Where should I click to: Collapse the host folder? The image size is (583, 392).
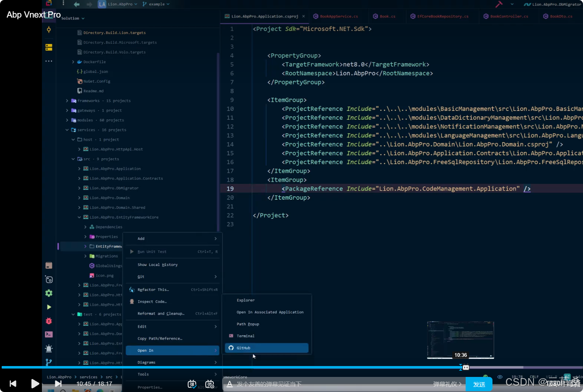click(x=73, y=139)
